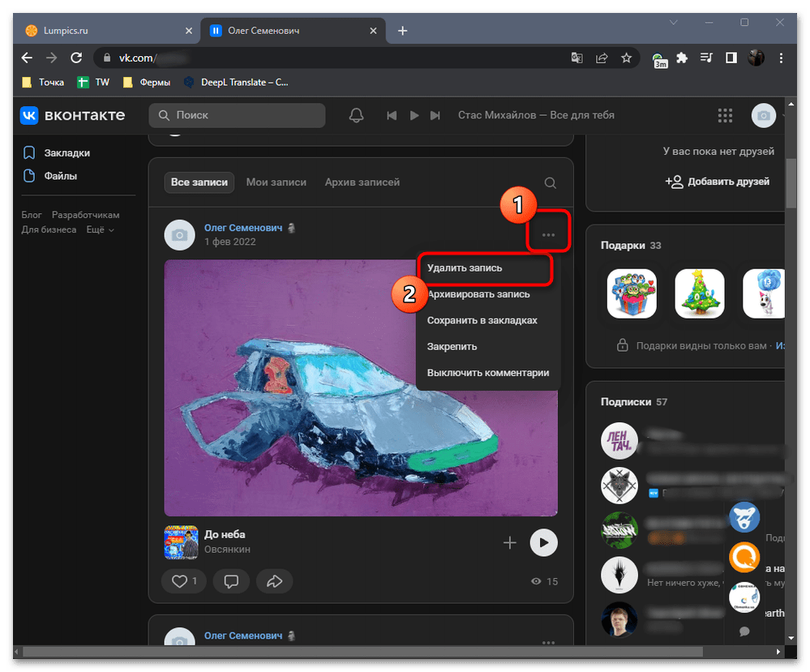Open profile avatar menu in header

[x=763, y=116]
